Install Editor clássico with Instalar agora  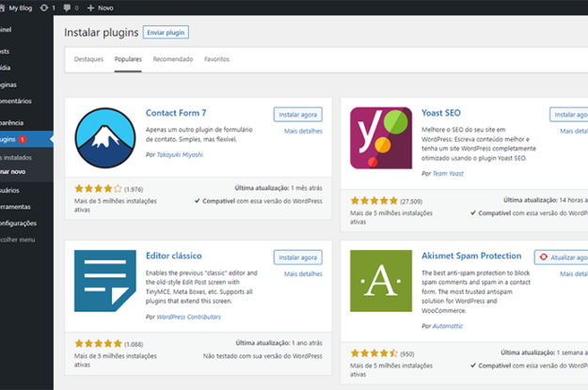coord(297,257)
